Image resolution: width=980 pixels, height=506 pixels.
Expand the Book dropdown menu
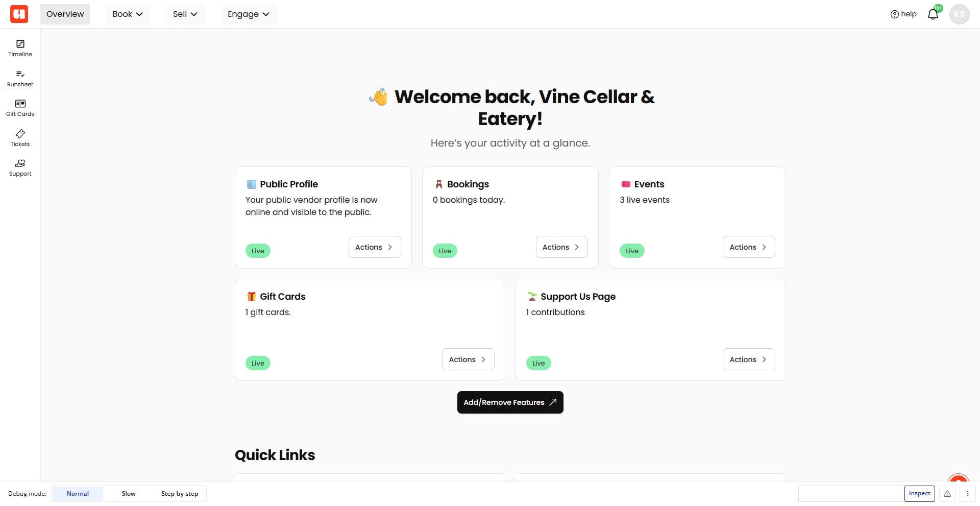[x=128, y=14]
